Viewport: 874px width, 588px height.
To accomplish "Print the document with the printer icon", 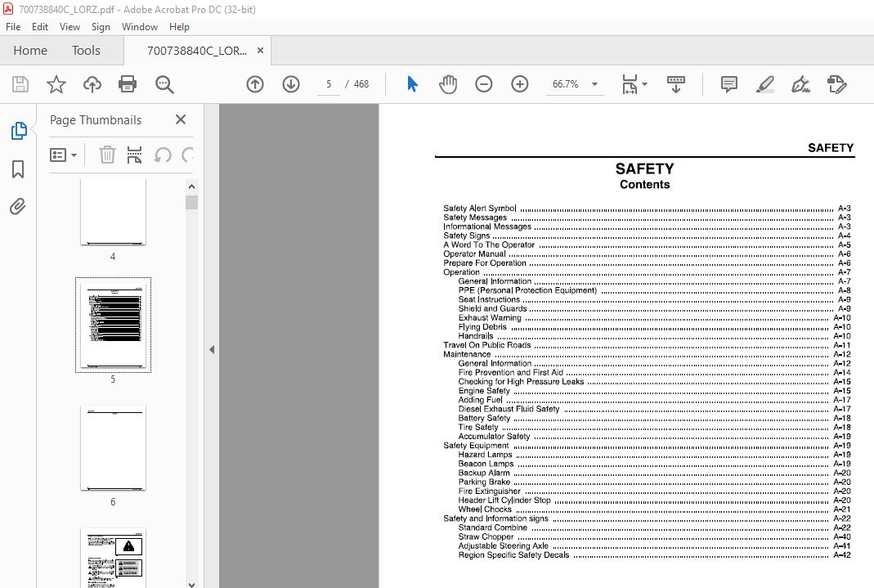I will [x=128, y=84].
